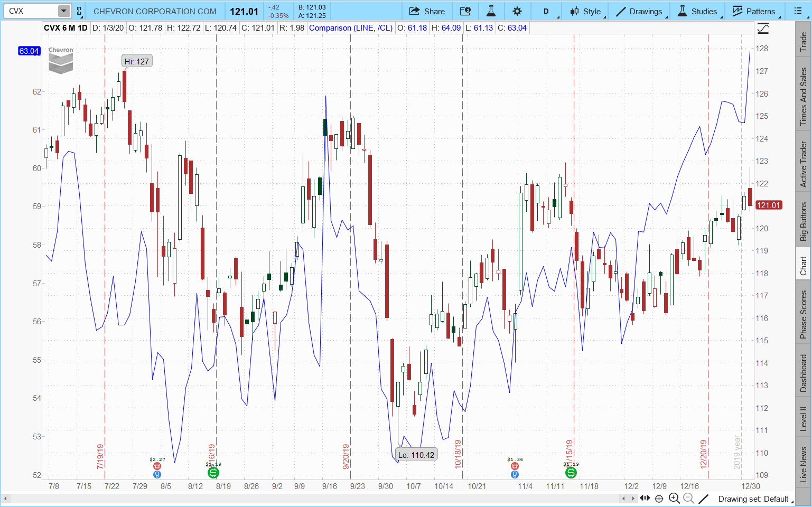
Task: Click the Hi: 127 price bubble
Action: point(137,61)
